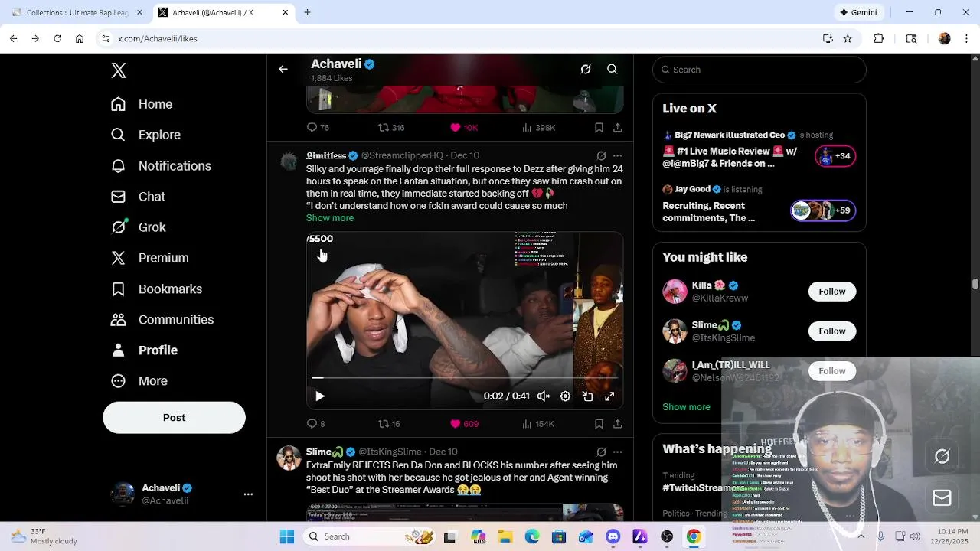Open Chrome extensions puzzle icon
Image resolution: width=980 pixels, height=551 pixels.
tap(879, 38)
